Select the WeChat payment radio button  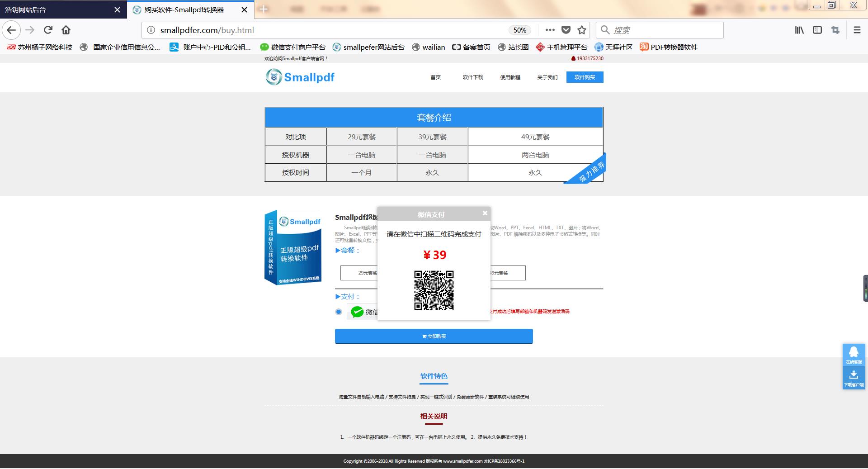point(338,312)
